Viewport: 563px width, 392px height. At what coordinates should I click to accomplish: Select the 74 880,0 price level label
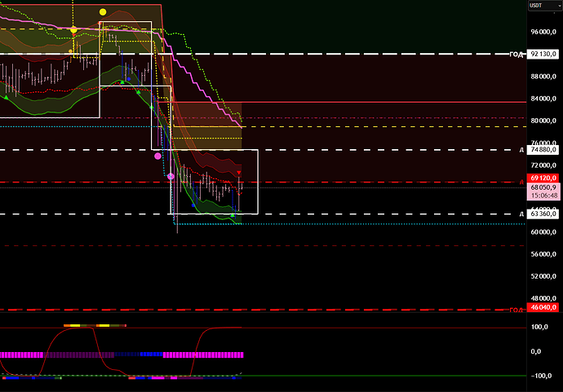coord(543,150)
